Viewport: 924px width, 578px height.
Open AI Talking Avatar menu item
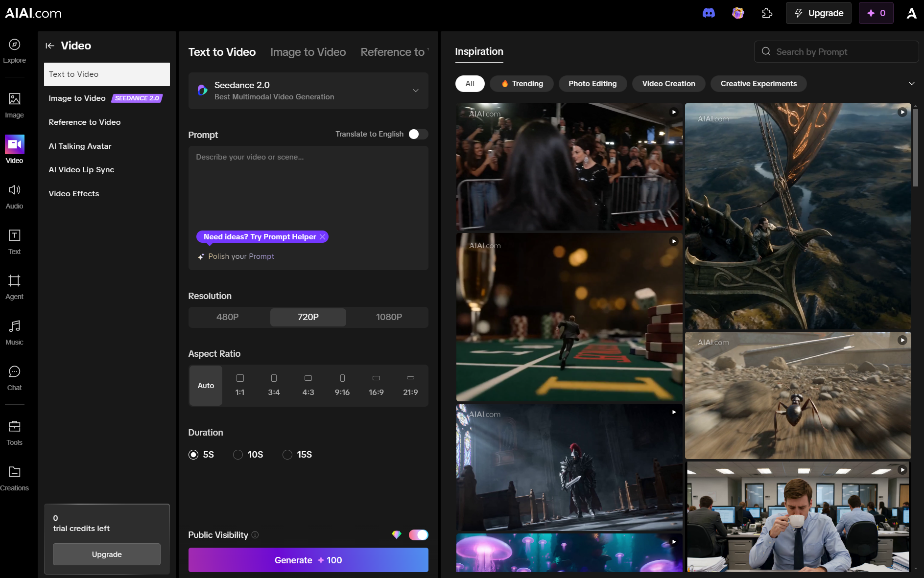click(107, 146)
